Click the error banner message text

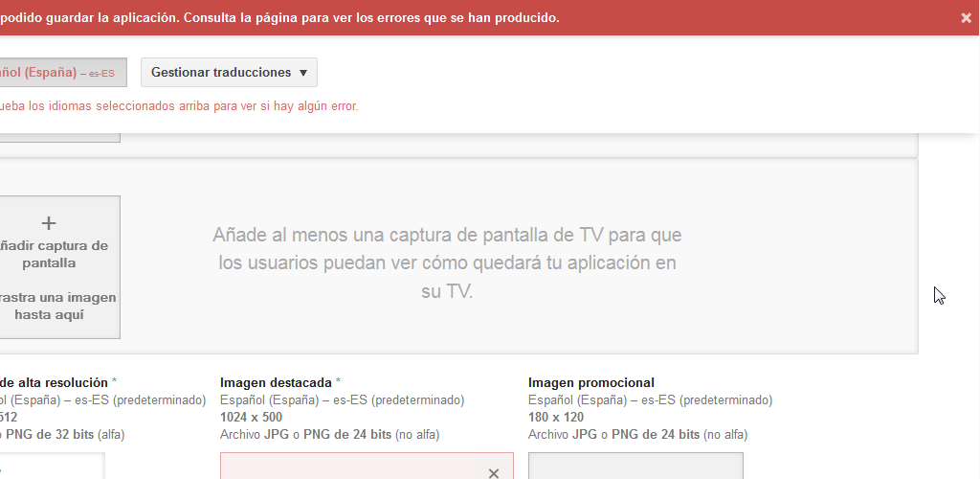(279, 18)
